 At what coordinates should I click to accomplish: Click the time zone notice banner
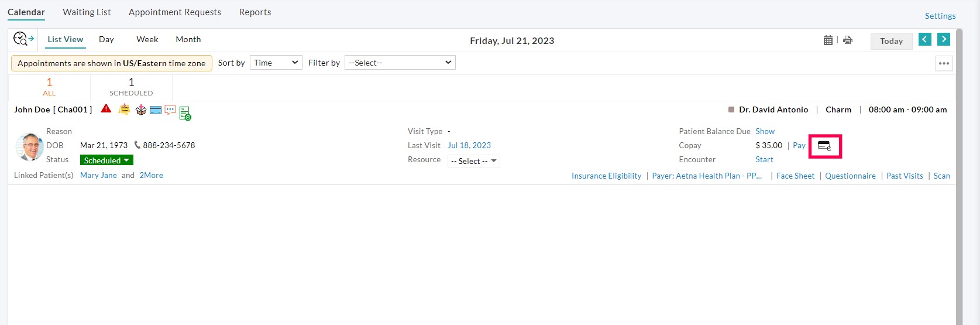(112, 63)
